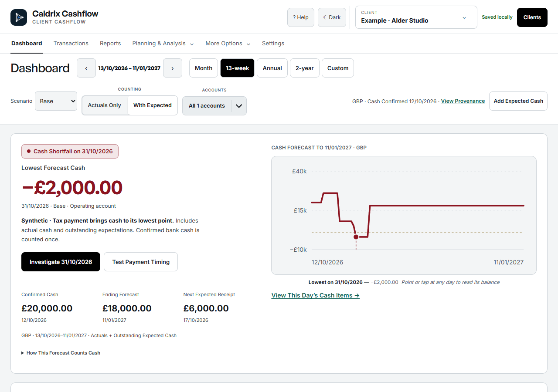
Task: Click the Confirmed Cash £20,000.00 value
Action: (x=47, y=308)
